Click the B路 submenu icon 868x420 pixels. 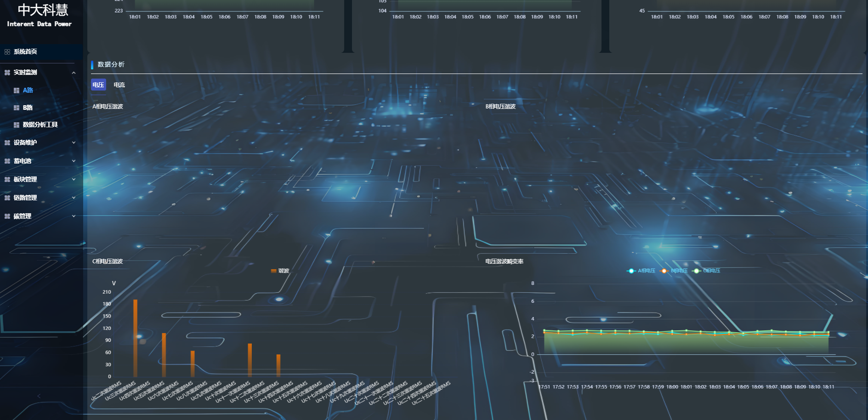pos(17,108)
